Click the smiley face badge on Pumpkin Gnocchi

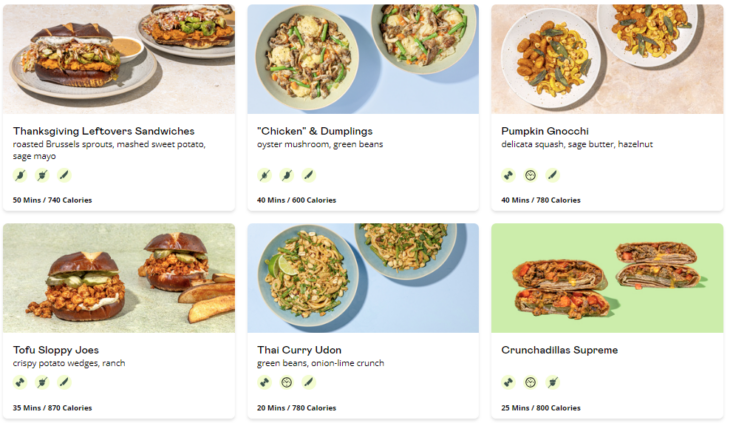click(530, 175)
